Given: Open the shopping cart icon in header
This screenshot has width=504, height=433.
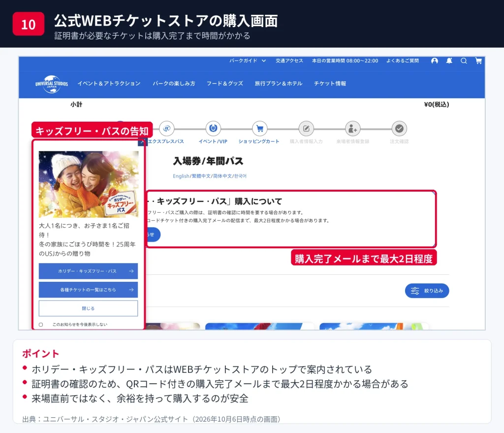Looking at the screenshot, I should (x=478, y=61).
